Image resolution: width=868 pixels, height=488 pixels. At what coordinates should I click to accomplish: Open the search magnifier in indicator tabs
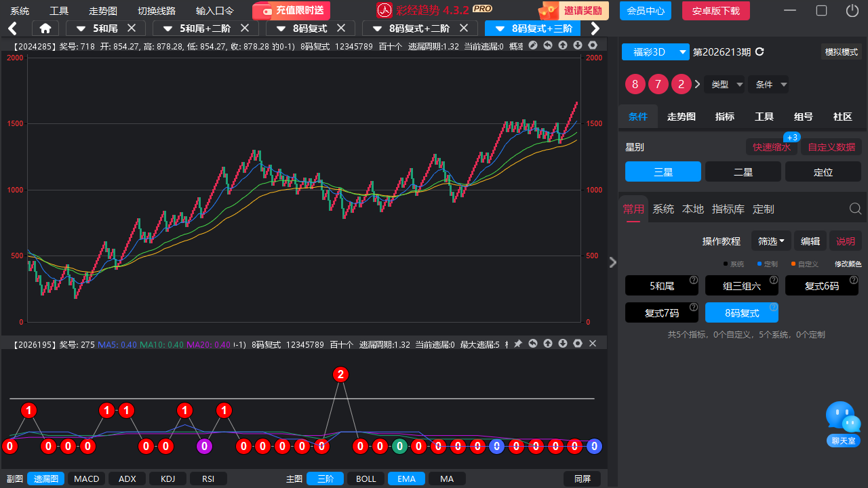tap(856, 209)
